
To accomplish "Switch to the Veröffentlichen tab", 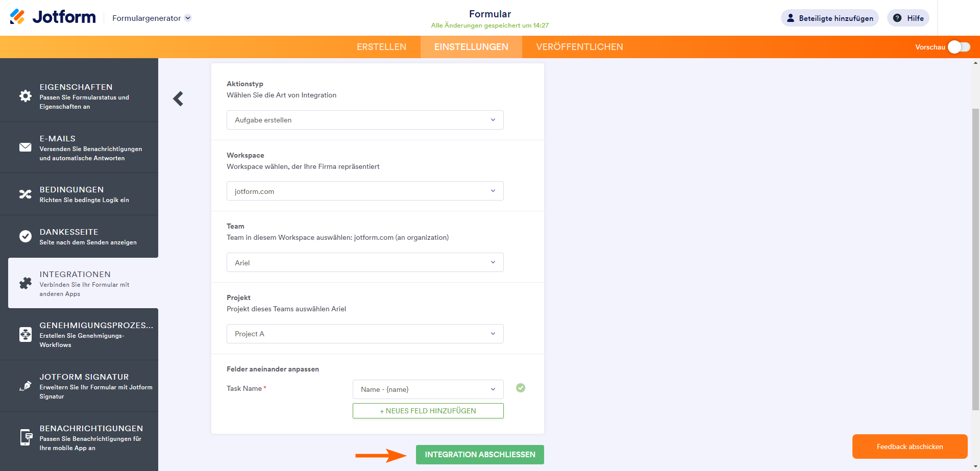I will 579,47.
